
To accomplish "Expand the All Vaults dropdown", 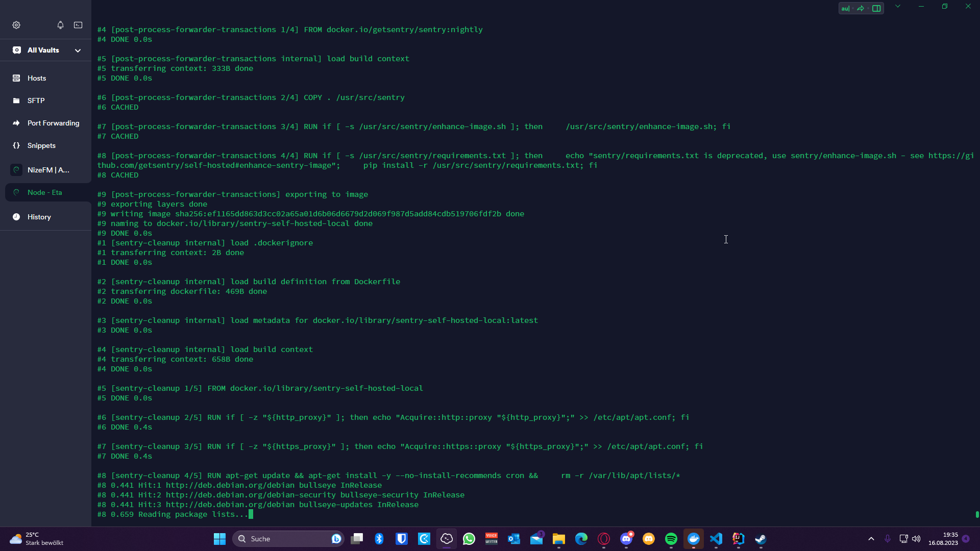I will tap(78, 51).
